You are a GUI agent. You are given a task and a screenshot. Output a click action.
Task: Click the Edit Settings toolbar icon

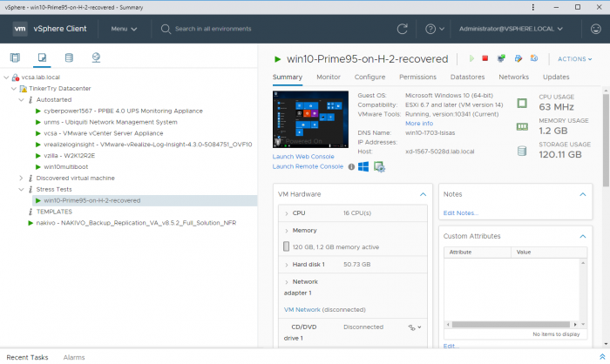tap(518, 58)
